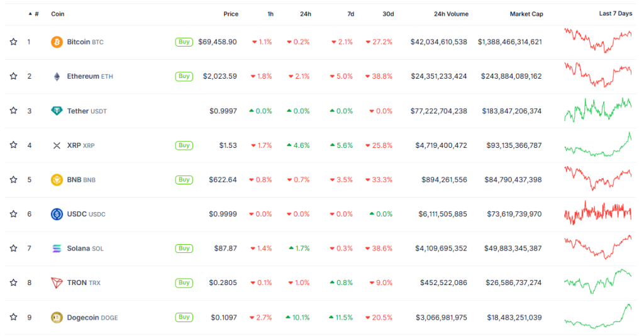Sort the table by rank # column

coord(36,14)
